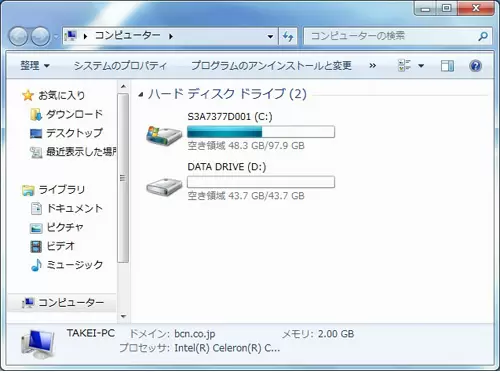Click the お気に入り star icon
The image size is (500, 373).
click(28, 95)
